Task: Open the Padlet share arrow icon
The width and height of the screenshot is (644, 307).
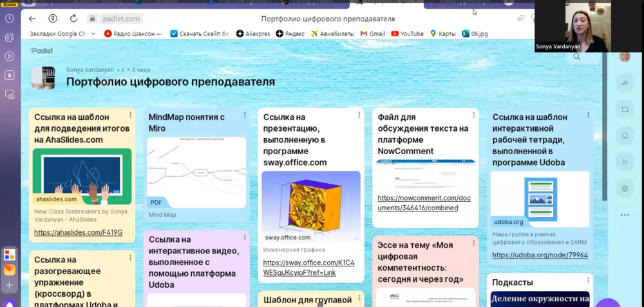Action: click(624, 83)
